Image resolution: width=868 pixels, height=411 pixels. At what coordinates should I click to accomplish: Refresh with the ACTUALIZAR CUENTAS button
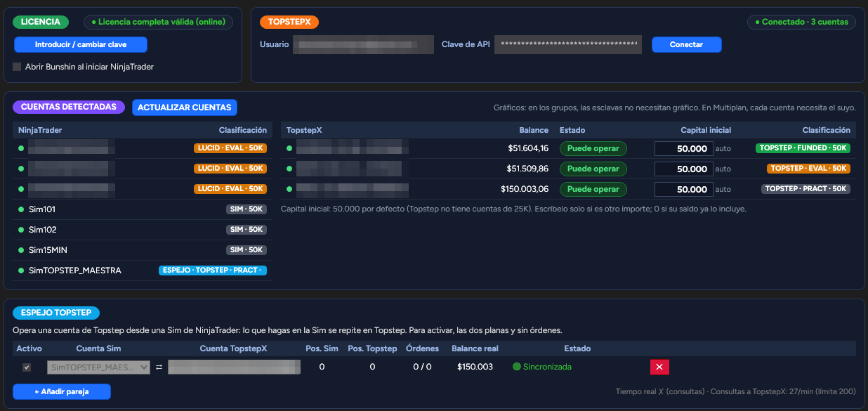185,107
